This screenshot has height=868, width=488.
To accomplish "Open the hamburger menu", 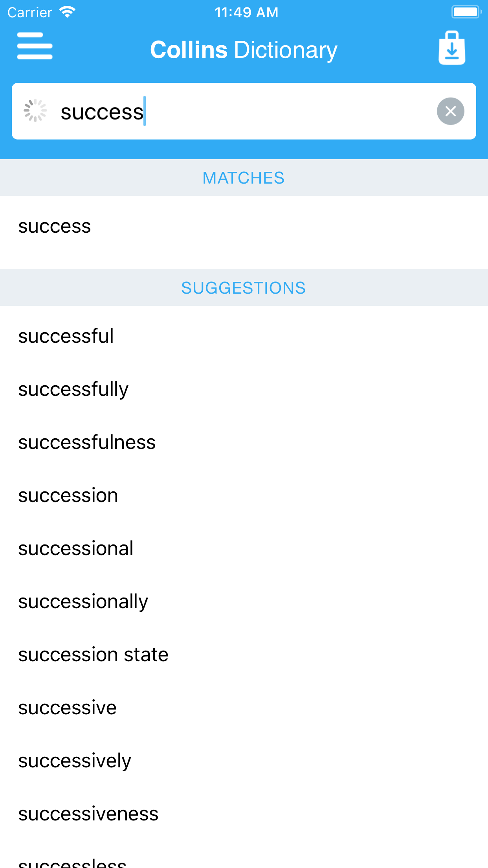I will pos(35,46).
